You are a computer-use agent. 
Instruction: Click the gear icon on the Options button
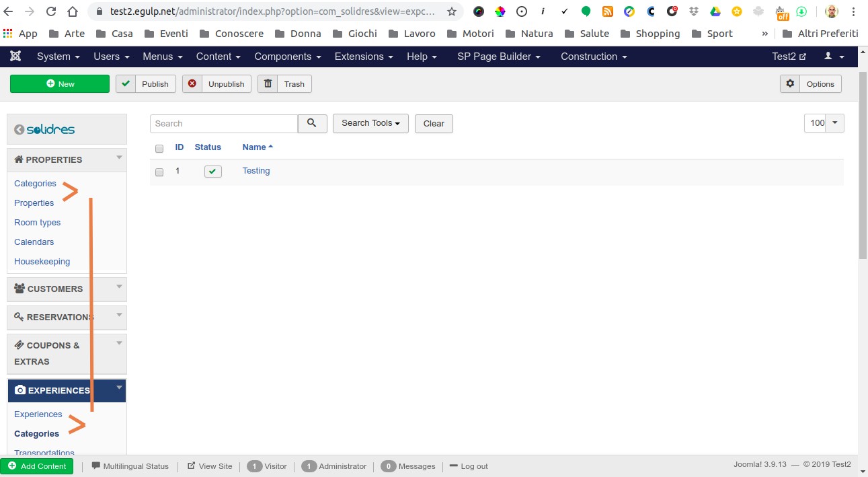[x=790, y=83]
